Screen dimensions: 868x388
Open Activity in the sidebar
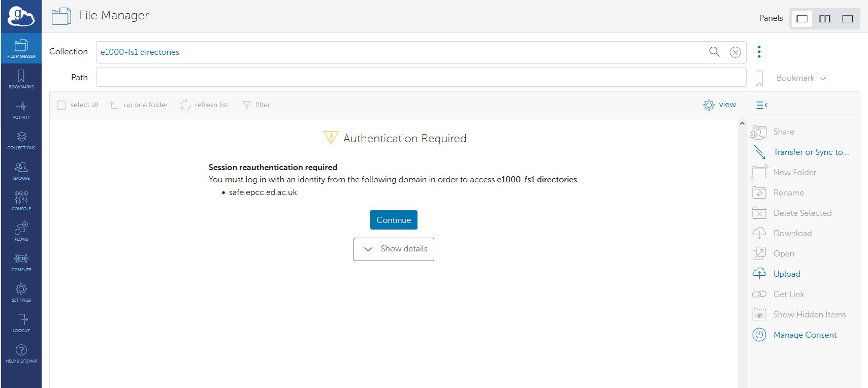[x=21, y=109]
